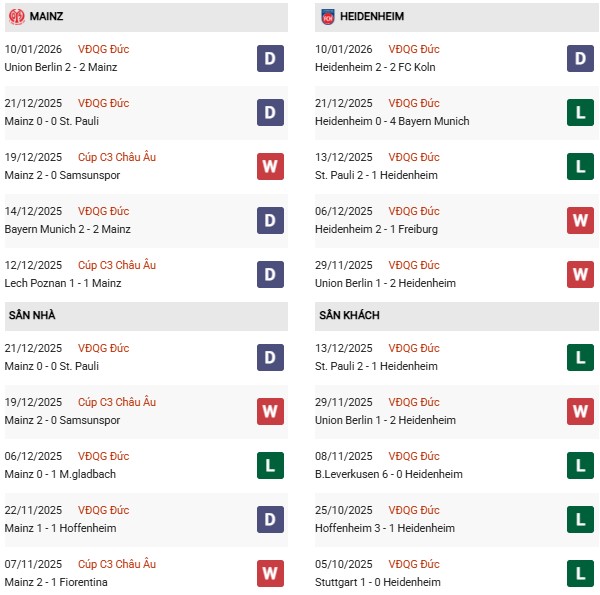Click the D badge for Union Berlin 2-2 Mainz
Viewport: 600px width, 595px height.
pyautogui.click(x=270, y=58)
